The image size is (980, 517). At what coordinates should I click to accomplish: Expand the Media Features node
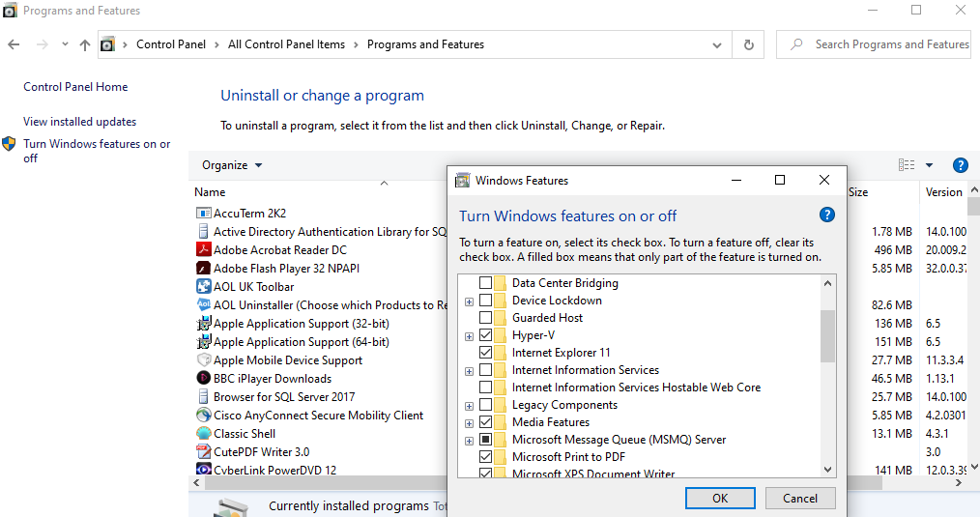pos(469,423)
